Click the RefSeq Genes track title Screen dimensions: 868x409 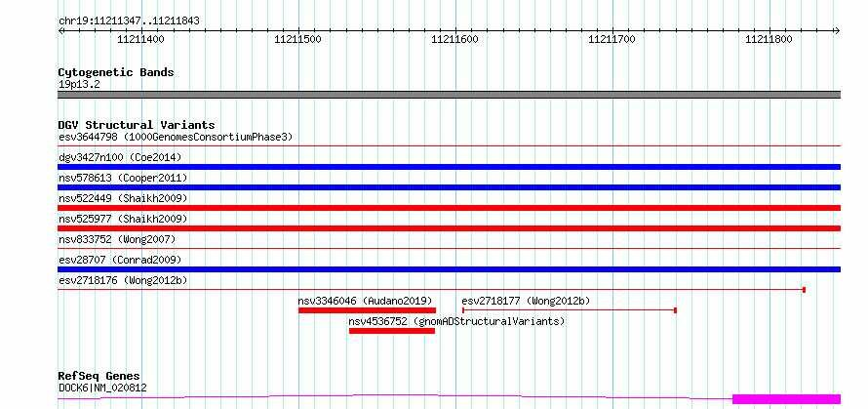click(99, 377)
